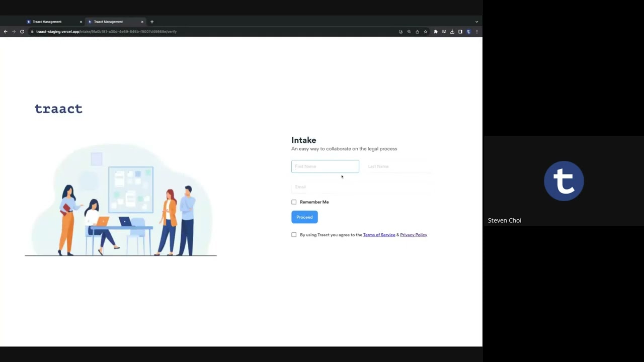The height and width of the screenshot is (362, 644).
Task: Click the blue Traact profile avatar in toolbar
Action: point(468,32)
